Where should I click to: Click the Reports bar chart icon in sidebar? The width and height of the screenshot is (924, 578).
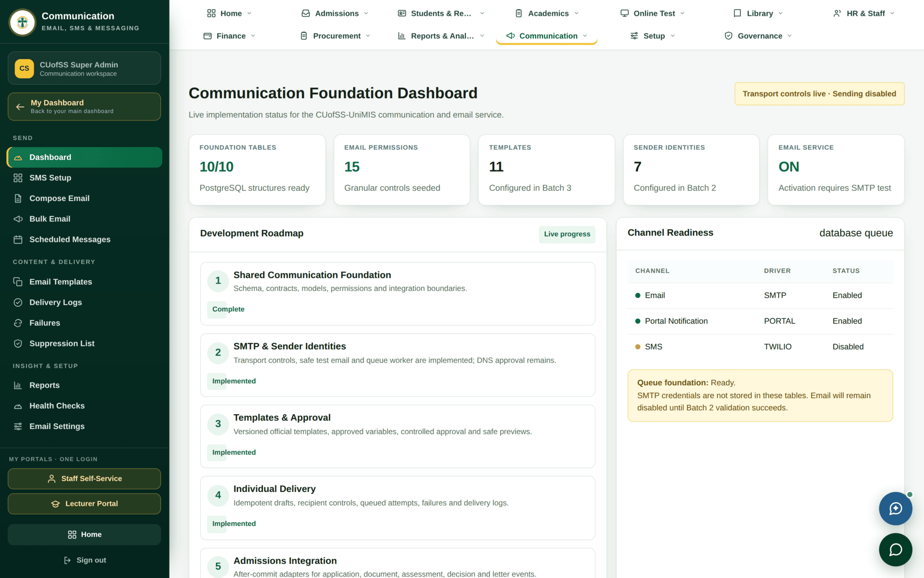[18, 385]
